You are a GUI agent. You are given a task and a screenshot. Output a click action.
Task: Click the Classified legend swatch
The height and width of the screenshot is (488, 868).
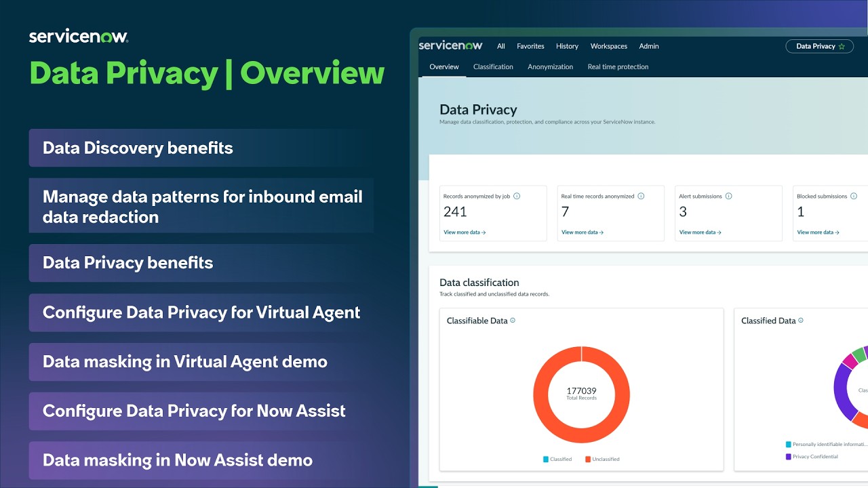coord(546,459)
